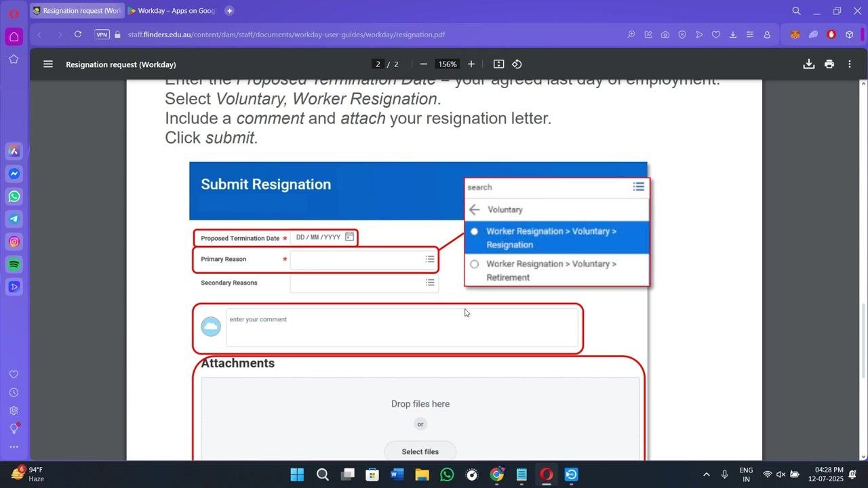Open sidebar three-dot more menu
The height and width of the screenshot is (488, 868).
coord(14,447)
